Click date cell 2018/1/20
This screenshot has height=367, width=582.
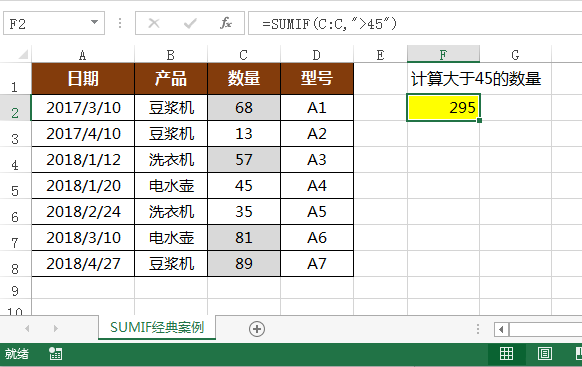click(x=83, y=186)
